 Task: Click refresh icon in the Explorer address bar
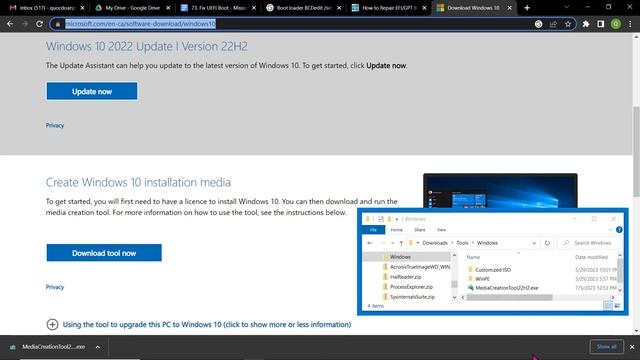547,243
